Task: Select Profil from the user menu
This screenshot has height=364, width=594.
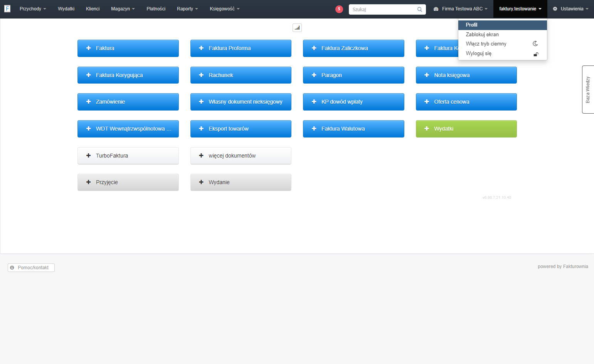Action: (x=503, y=25)
